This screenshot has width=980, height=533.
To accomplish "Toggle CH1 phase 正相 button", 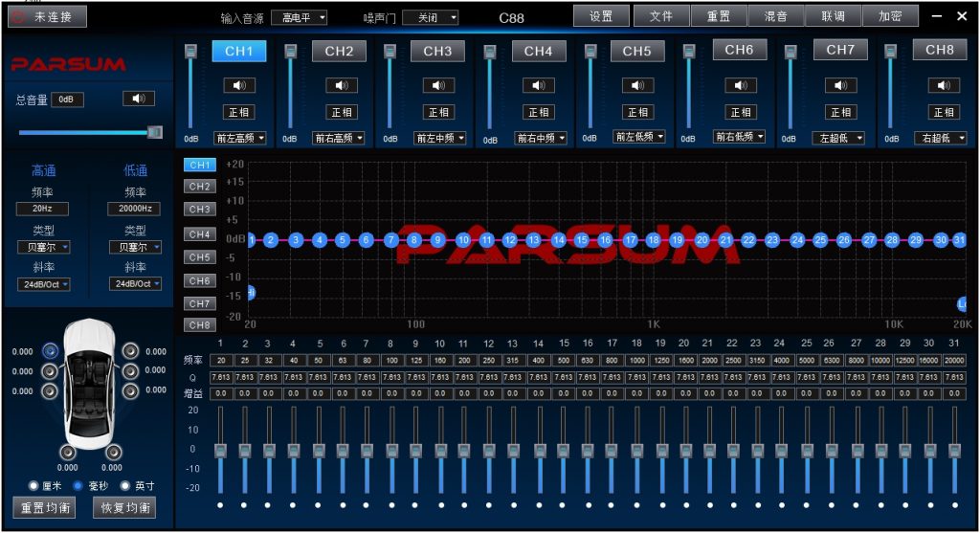I will click(x=238, y=112).
